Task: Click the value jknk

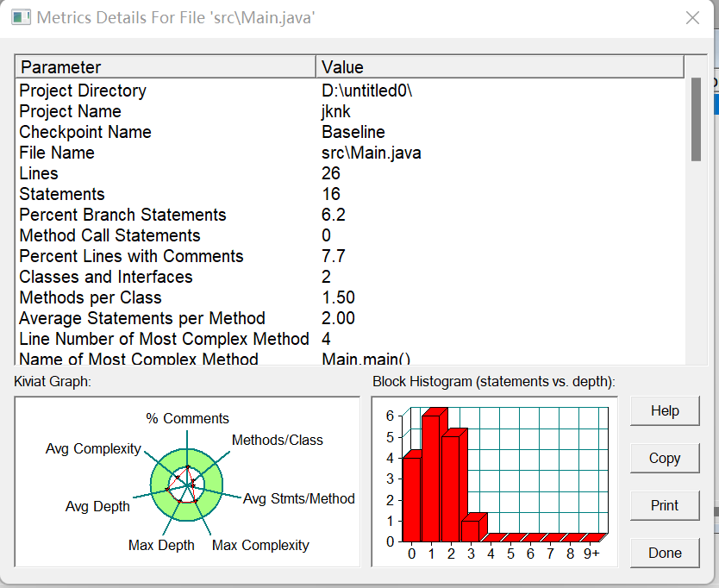Action: [335, 111]
